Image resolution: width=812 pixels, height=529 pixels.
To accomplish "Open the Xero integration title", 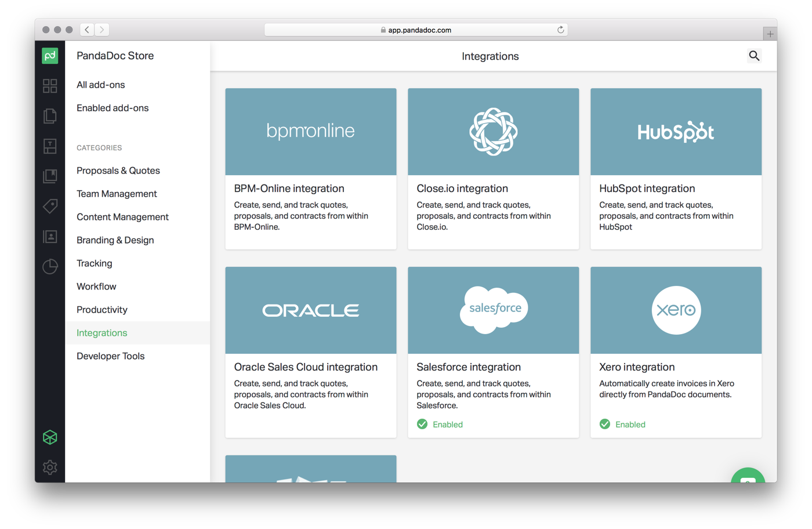I will point(637,367).
